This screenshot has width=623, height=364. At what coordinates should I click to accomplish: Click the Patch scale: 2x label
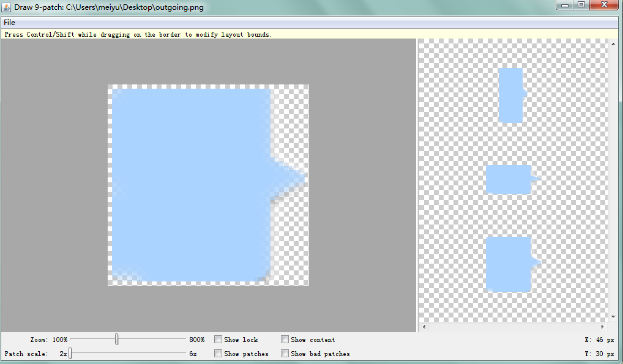click(x=35, y=354)
